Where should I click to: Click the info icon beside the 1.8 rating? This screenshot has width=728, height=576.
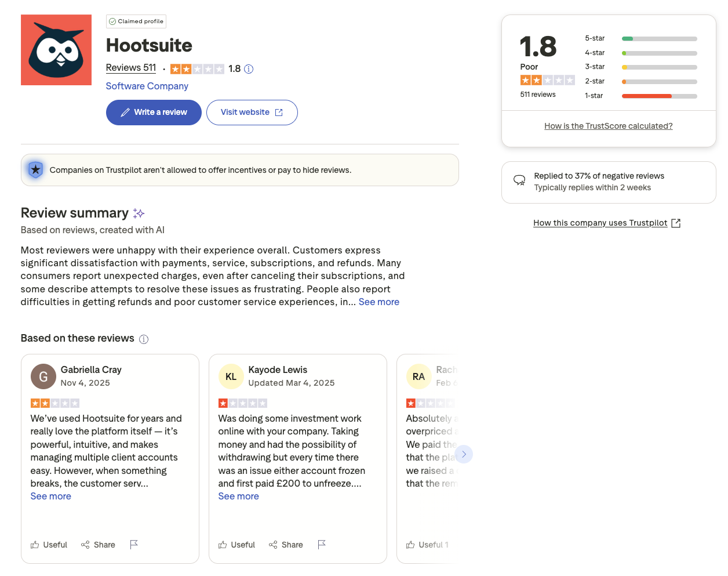249,68
